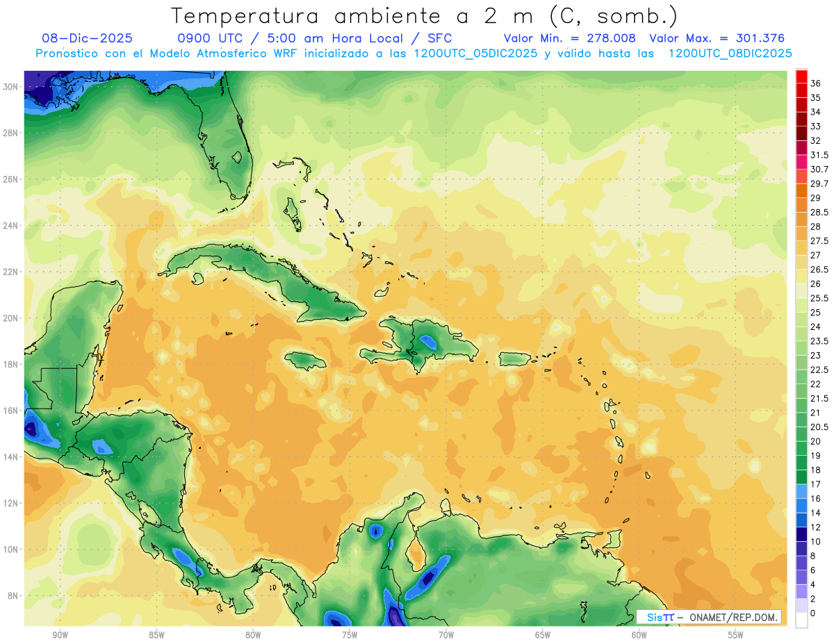Click the title "Temperatura ambiente a 2 m"
Screen dimensions: 834x644
(355, 16)
